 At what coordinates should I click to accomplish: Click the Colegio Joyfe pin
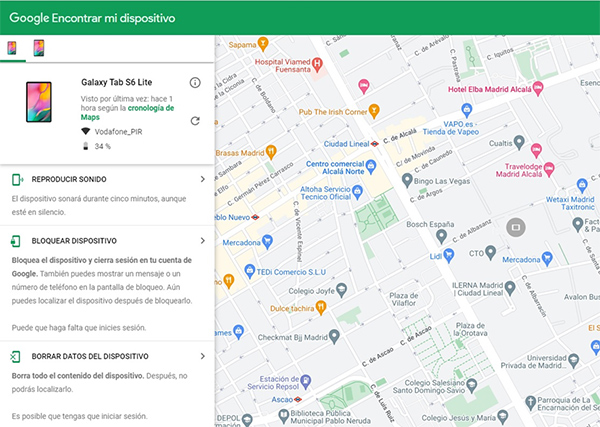[341, 290]
